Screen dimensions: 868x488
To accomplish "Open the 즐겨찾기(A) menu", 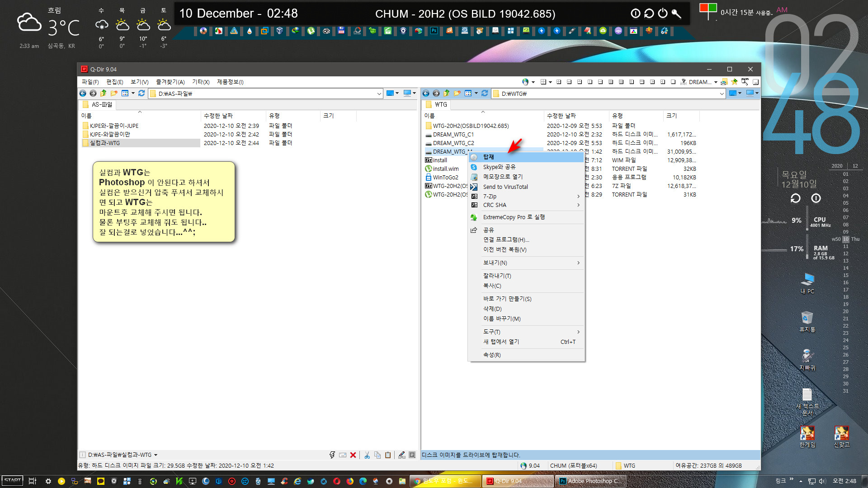I will (170, 82).
